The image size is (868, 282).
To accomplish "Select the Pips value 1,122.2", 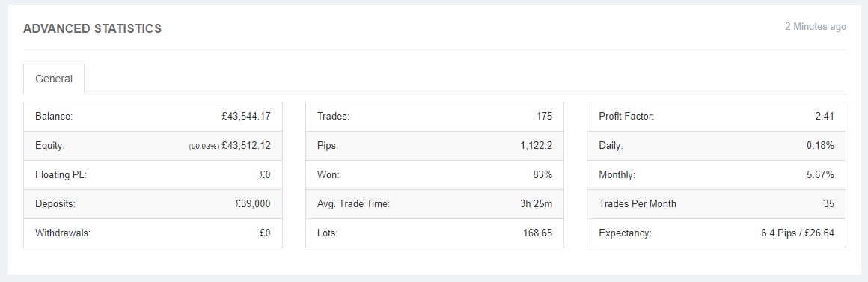I will pyautogui.click(x=537, y=146).
